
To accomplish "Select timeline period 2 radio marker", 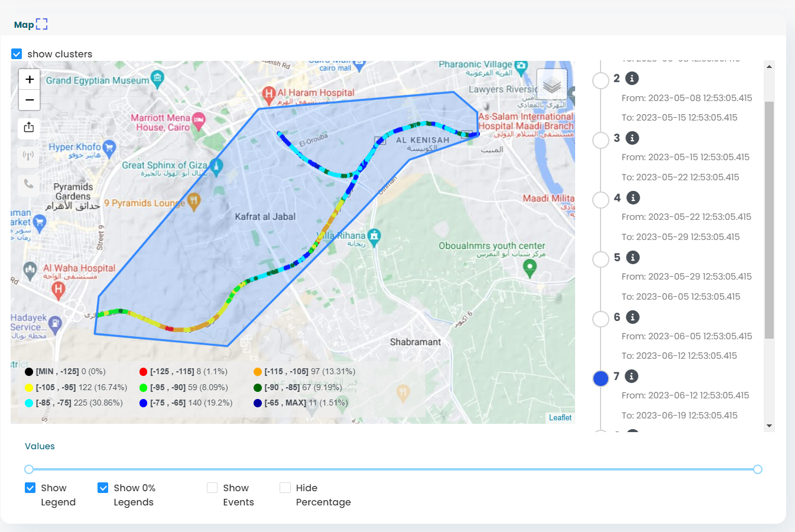I will (601, 80).
